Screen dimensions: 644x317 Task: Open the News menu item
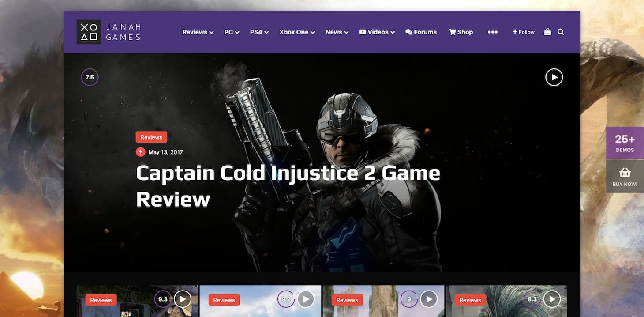click(x=336, y=32)
